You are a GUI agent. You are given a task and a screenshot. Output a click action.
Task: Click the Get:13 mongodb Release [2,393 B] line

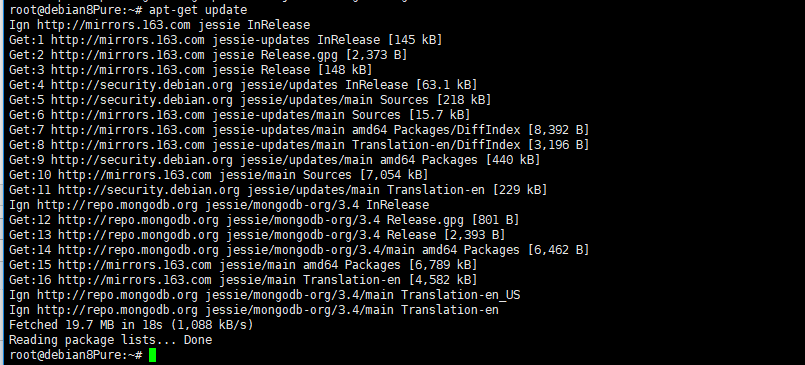click(x=257, y=235)
